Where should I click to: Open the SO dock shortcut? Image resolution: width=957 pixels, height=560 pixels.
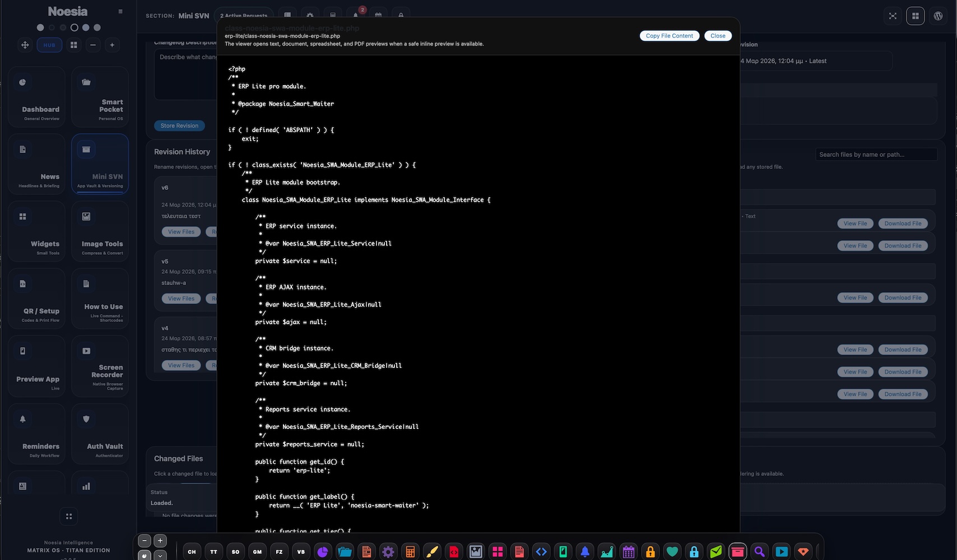pyautogui.click(x=235, y=552)
